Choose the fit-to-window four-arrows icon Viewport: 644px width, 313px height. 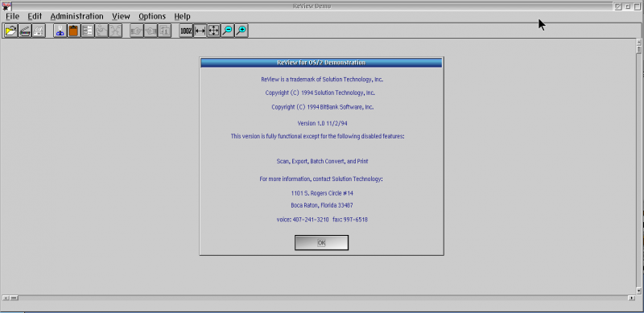tap(213, 31)
